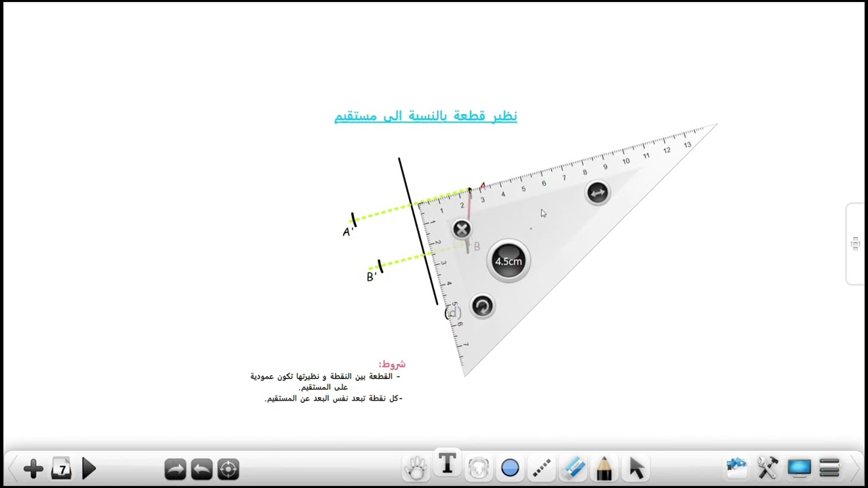Click the set square rotate handle
Image resolution: width=868 pixels, height=488 pixels.
tap(482, 306)
